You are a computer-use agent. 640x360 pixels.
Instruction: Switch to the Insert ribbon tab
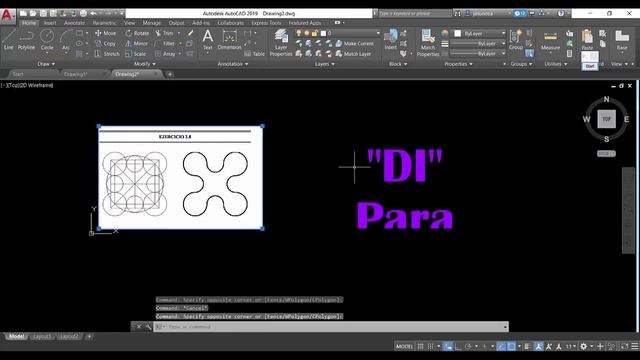(x=50, y=23)
